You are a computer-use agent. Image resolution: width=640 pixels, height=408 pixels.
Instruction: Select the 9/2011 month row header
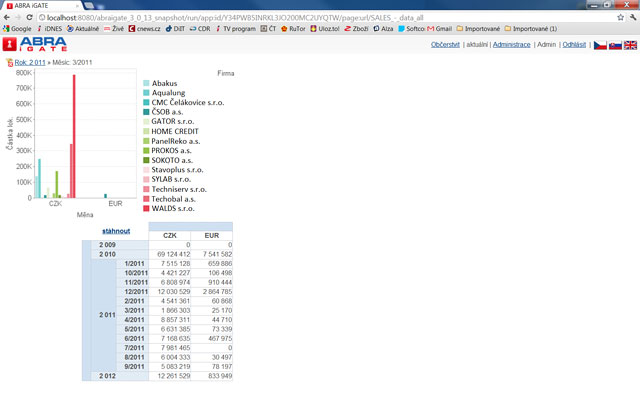[132, 366]
